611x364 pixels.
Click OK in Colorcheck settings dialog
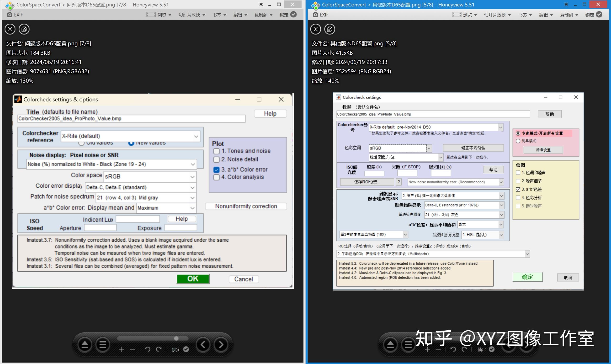[x=193, y=279]
